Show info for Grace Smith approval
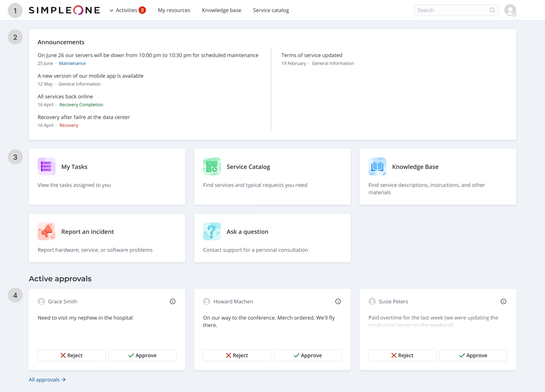545x392 pixels. pyautogui.click(x=172, y=301)
